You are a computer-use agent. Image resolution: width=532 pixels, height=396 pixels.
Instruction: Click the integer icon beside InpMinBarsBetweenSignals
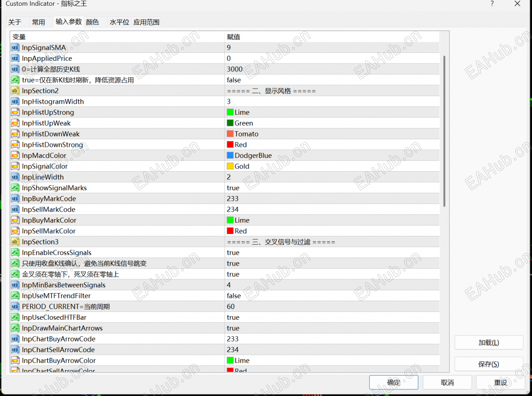coord(15,285)
